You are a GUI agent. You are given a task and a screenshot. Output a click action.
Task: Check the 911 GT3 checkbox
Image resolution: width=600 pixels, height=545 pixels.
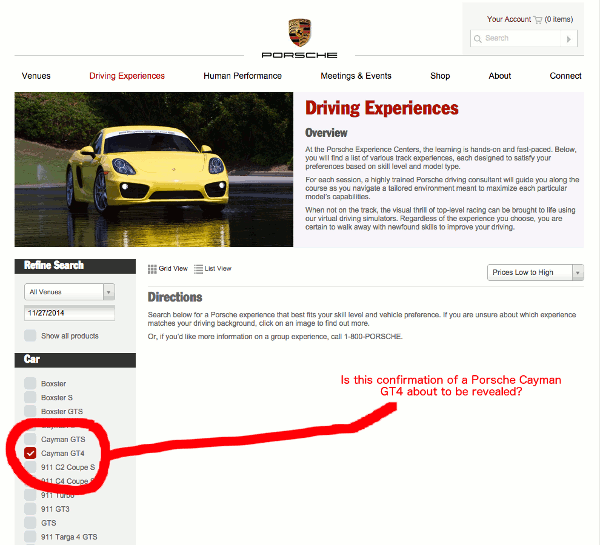tap(30, 509)
